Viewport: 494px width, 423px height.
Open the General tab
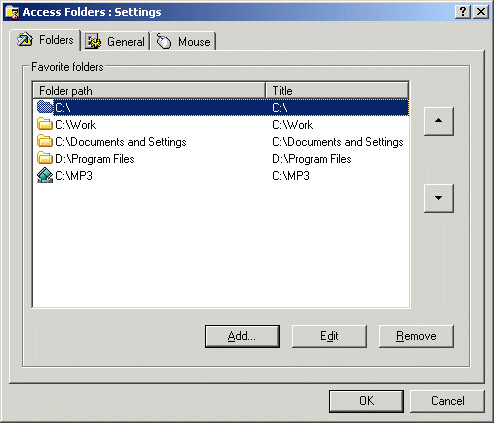116,41
